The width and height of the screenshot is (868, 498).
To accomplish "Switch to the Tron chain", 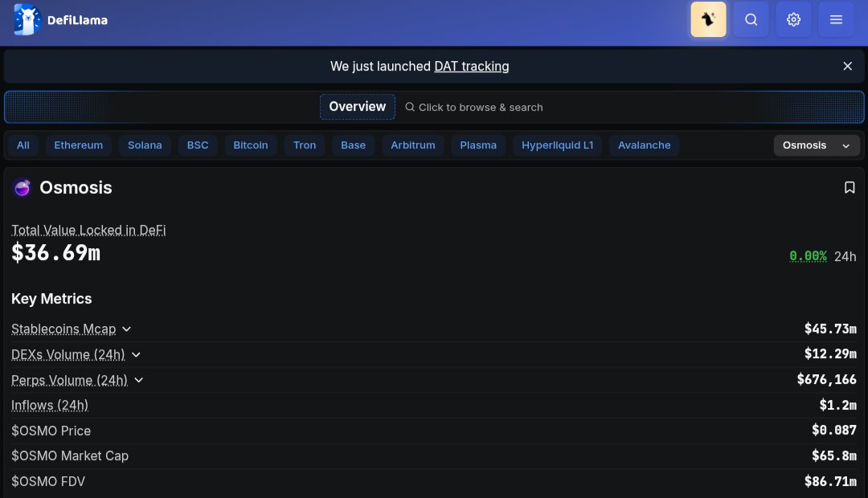I will (x=305, y=145).
